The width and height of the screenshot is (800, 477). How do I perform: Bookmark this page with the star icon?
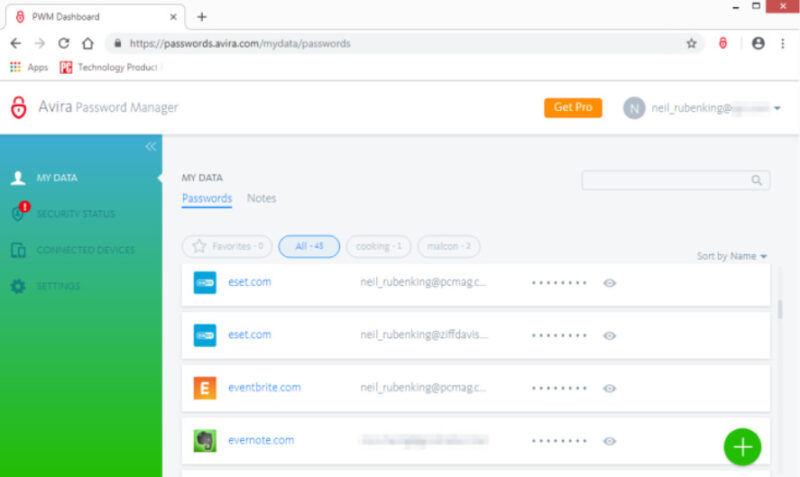(691, 44)
